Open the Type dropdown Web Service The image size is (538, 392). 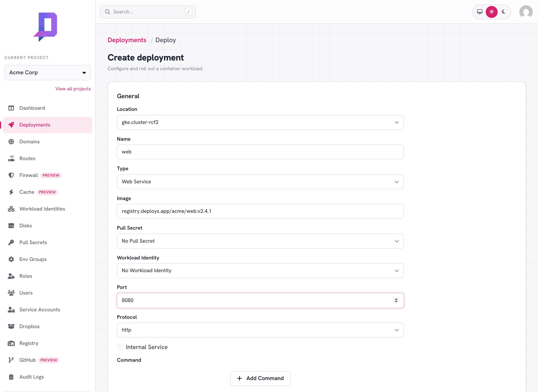click(260, 182)
